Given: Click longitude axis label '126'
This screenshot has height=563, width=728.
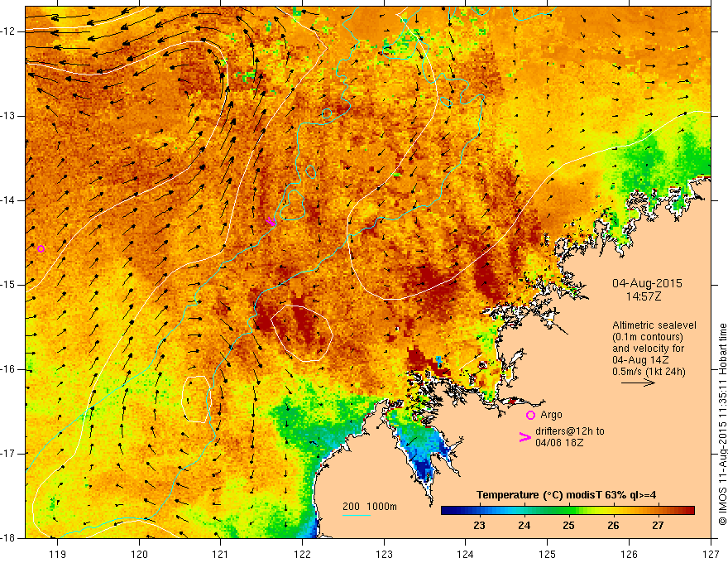Looking at the screenshot, I should [629, 554].
